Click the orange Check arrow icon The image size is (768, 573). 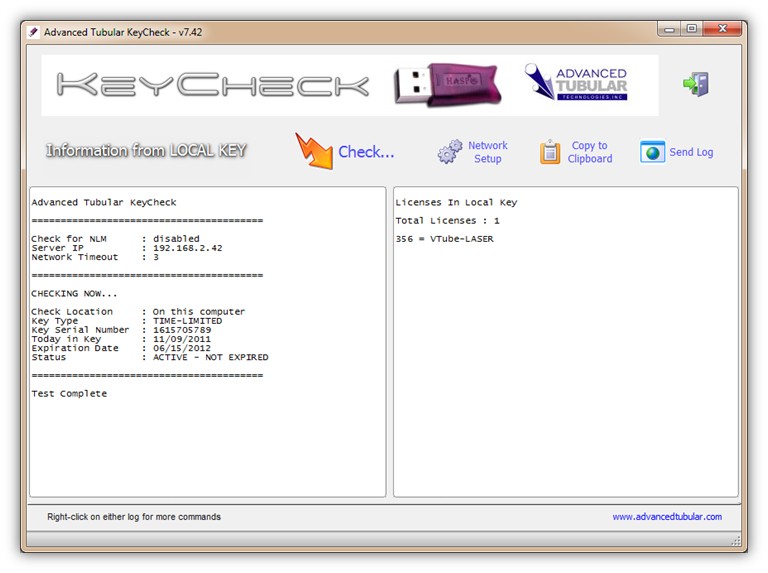pyautogui.click(x=314, y=151)
